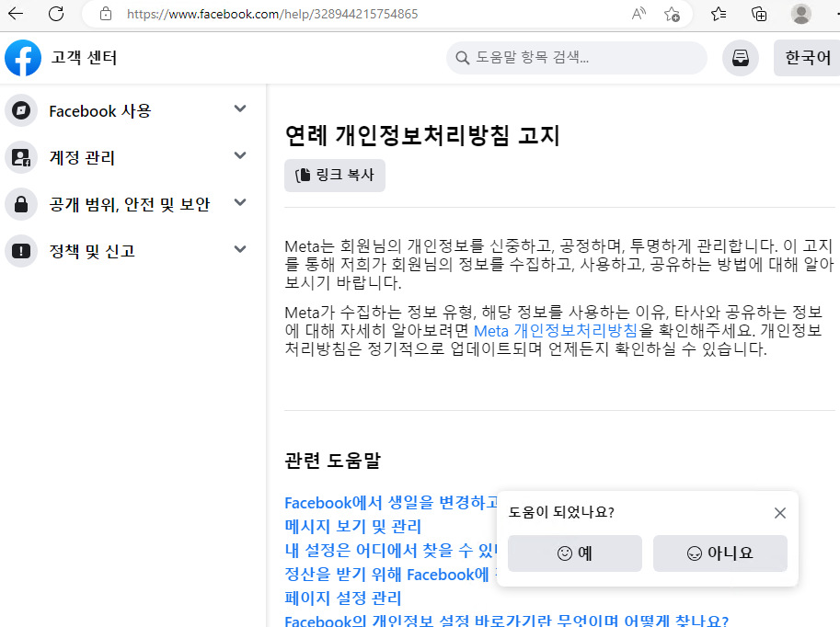This screenshot has width=840, height=627.
Task: Open the 페이지 설정 관리 link
Action: (x=343, y=598)
